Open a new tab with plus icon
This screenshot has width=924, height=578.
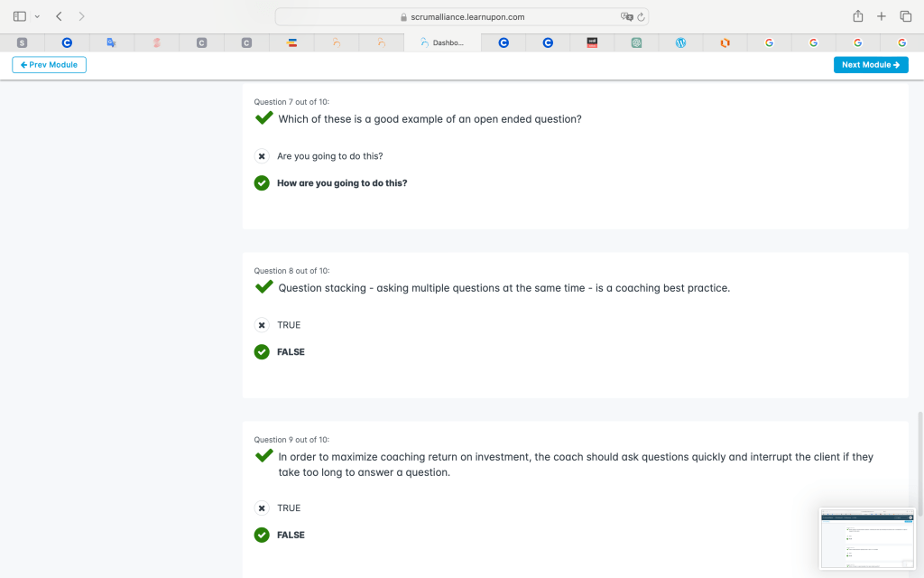coord(882,16)
